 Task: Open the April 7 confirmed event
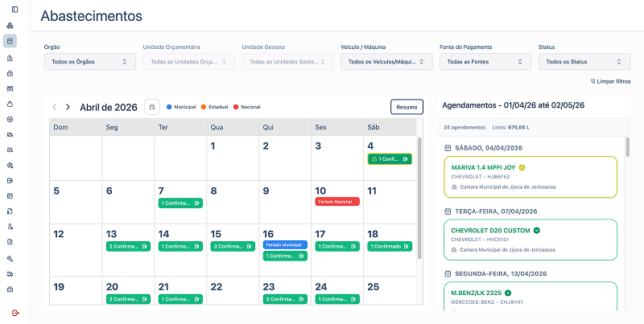[180, 203]
